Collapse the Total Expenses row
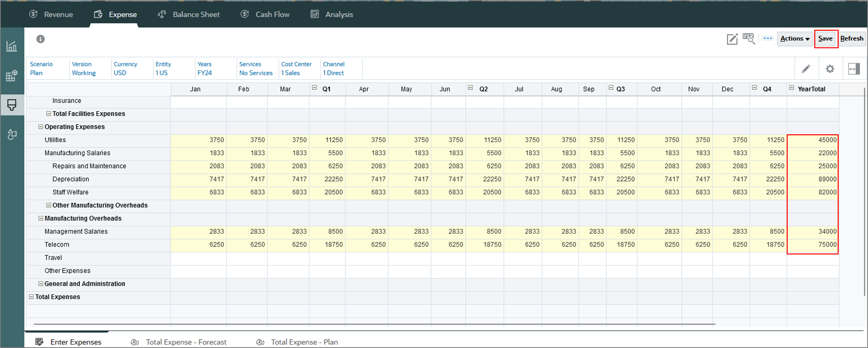 pyautogui.click(x=31, y=297)
